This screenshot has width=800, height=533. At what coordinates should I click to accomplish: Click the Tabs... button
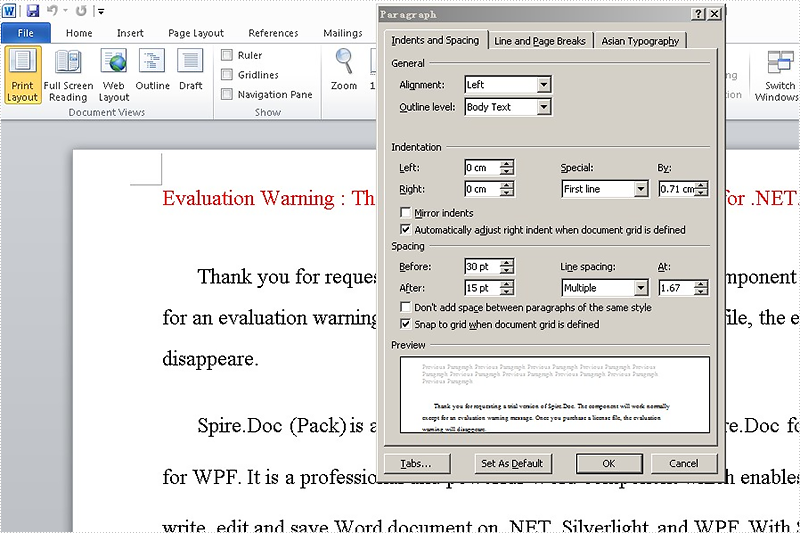pos(417,463)
